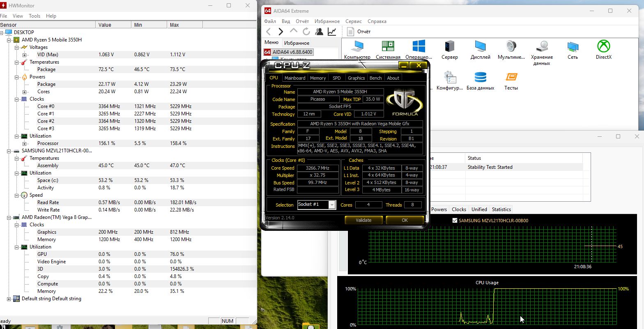Open the Хранение данных category icon
The height and width of the screenshot is (329, 644).
[542, 53]
